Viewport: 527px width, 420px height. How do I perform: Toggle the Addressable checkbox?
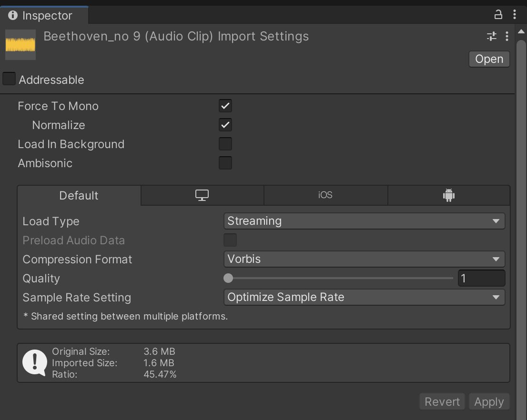coord(9,79)
